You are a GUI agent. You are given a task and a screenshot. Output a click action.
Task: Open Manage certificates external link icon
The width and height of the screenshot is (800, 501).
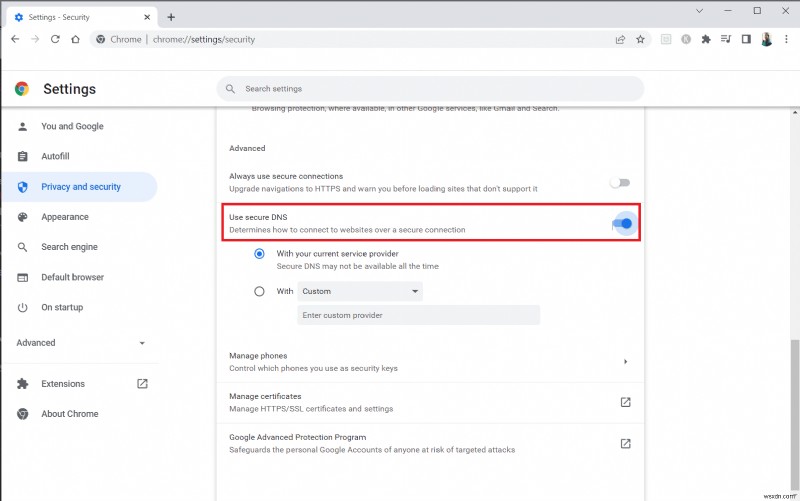[x=625, y=402]
